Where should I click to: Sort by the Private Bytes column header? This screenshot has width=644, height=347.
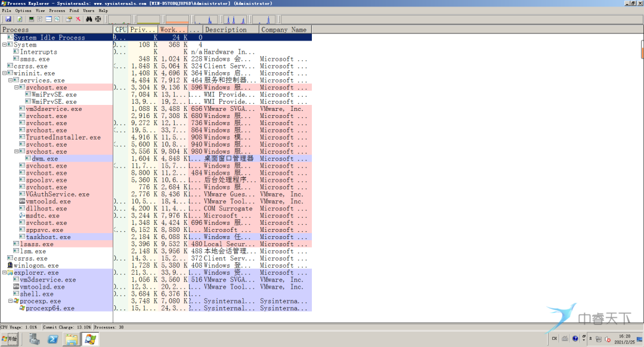coord(143,30)
